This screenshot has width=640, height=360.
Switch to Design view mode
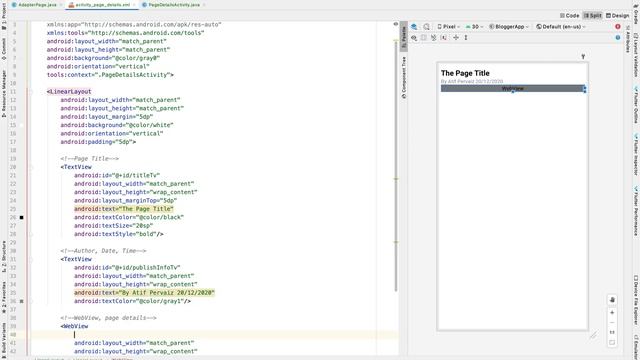tap(618, 16)
